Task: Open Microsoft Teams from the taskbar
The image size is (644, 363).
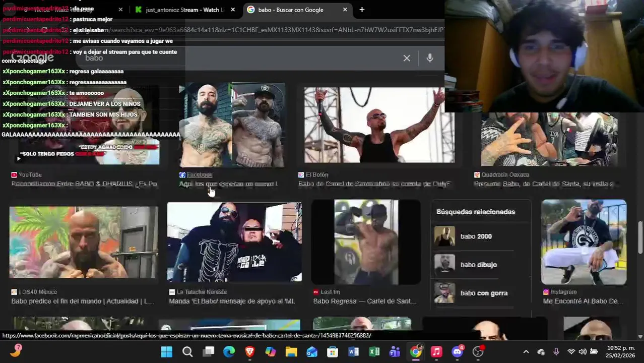Action: [x=395, y=351]
